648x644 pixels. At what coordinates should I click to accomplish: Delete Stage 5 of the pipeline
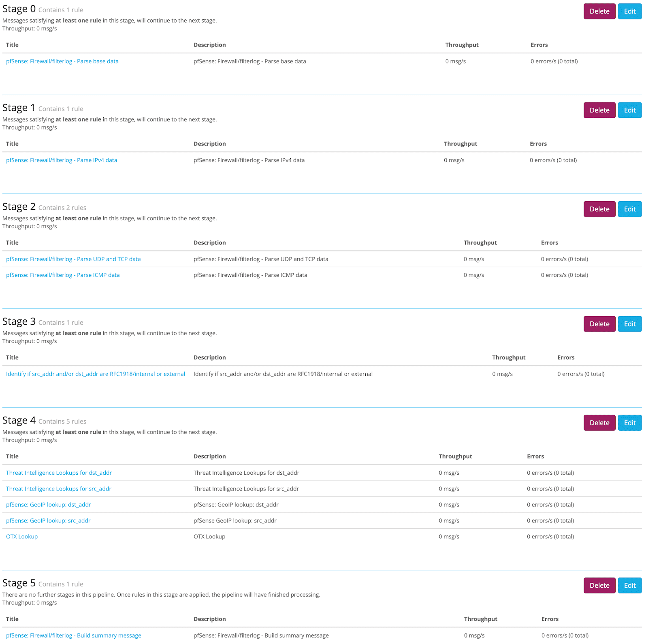tap(599, 585)
